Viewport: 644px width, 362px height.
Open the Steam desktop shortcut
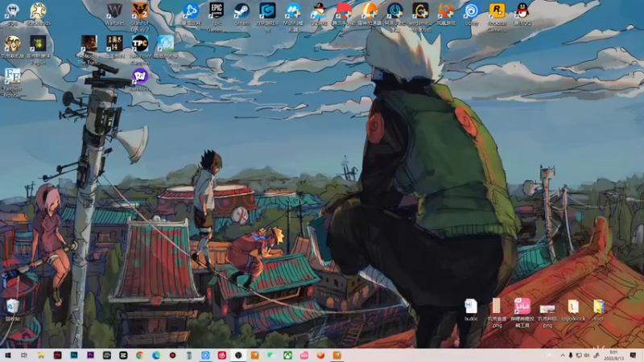(x=242, y=14)
